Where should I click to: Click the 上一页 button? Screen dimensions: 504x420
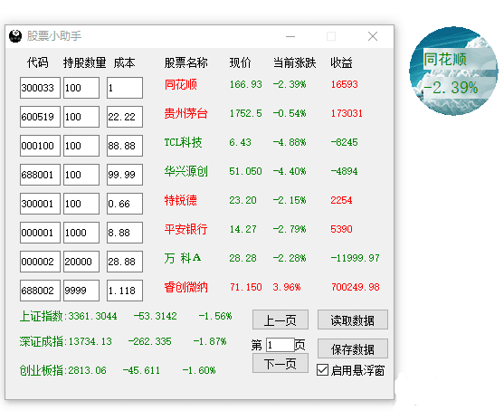281,320
